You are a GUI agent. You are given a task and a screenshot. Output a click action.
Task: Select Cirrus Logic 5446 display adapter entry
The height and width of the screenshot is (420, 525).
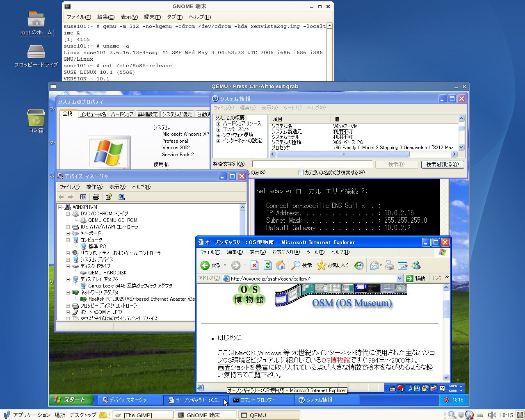(x=130, y=286)
